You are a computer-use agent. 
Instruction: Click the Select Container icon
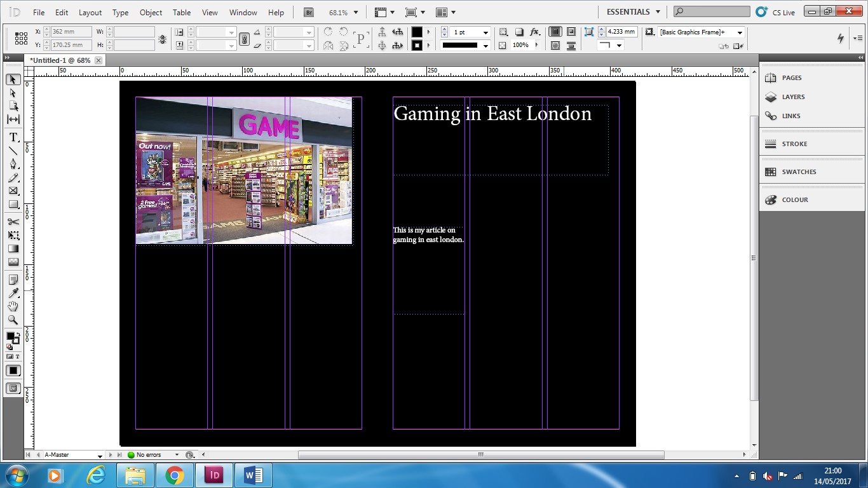click(x=382, y=32)
